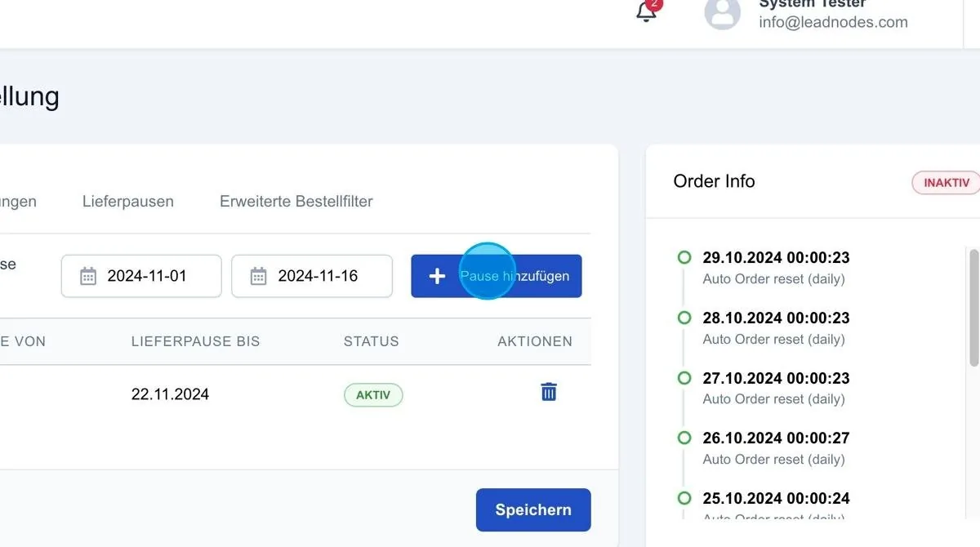
Task: Click the 29.10.2024 00:00:23 timeline marker
Action: point(684,257)
